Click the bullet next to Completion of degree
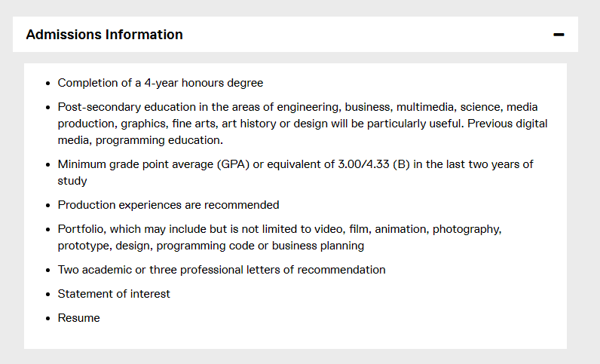This screenshot has width=600, height=364. 47,83
